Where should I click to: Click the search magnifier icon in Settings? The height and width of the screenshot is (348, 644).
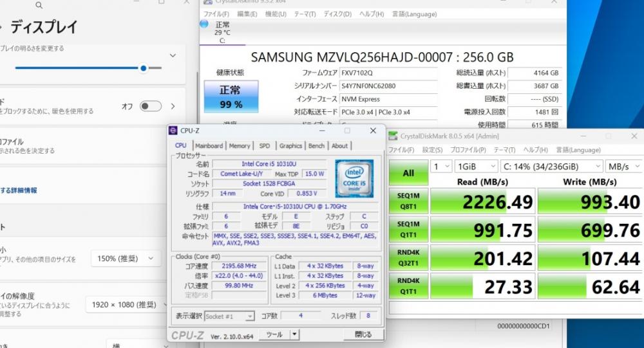39,5
